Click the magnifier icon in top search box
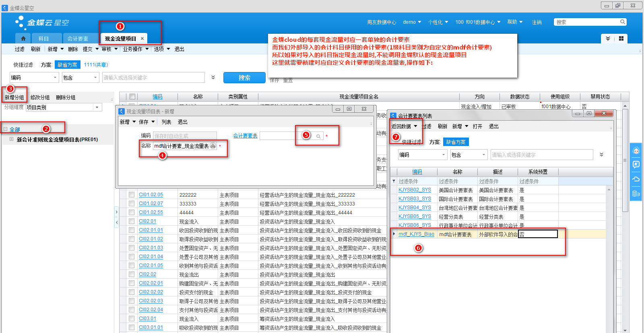 [622, 22]
